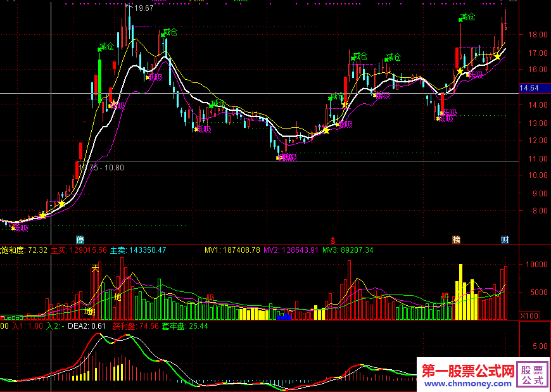Open the orange 榜 ranking marker
This screenshot has width=551, height=392.
(x=456, y=240)
